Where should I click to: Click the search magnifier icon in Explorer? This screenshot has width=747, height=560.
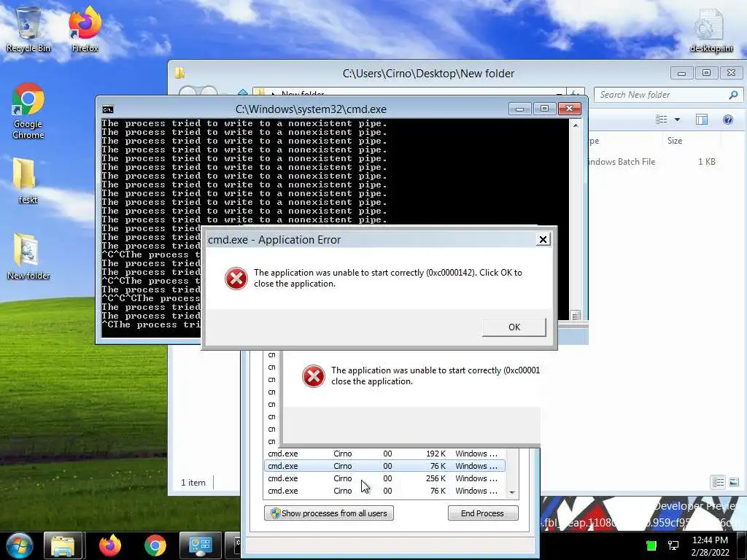(734, 95)
